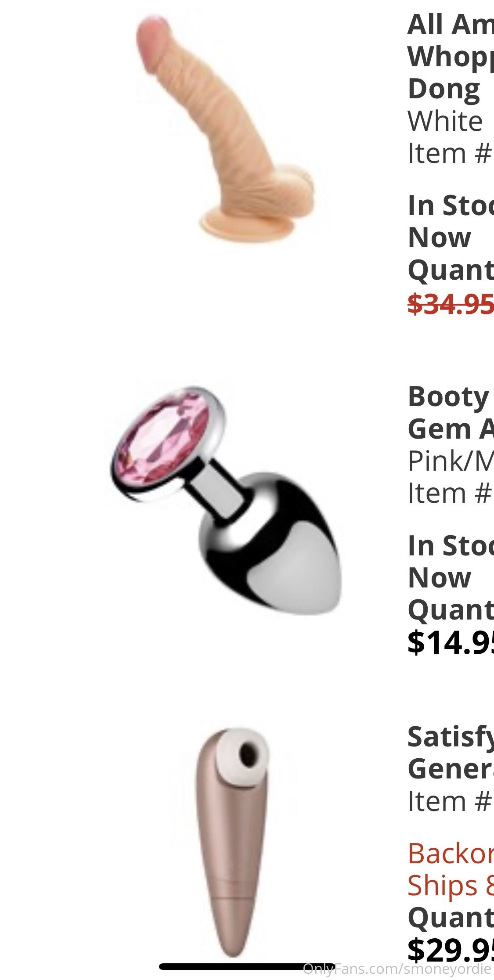Tap 'In Stock Now' on the first product
The image size is (494, 980).
pyautogui.click(x=451, y=221)
